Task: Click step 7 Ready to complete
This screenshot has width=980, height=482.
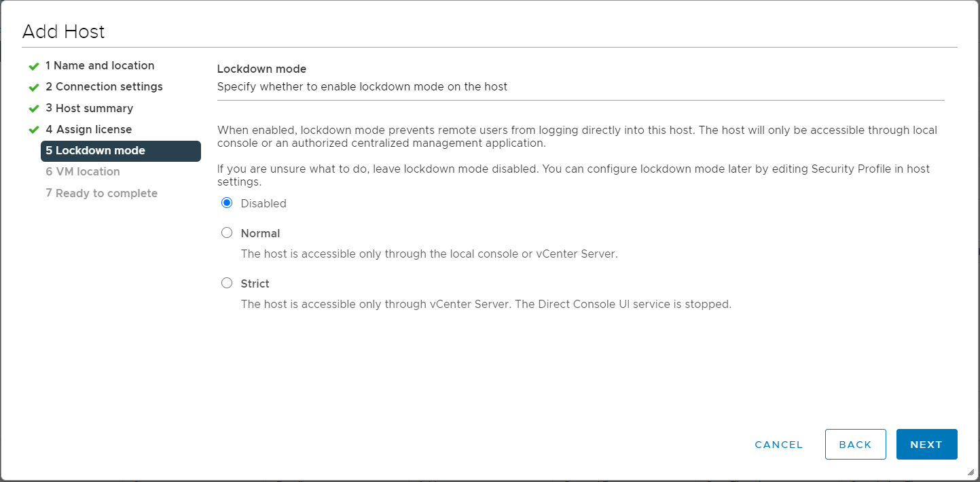Action: [101, 194]
